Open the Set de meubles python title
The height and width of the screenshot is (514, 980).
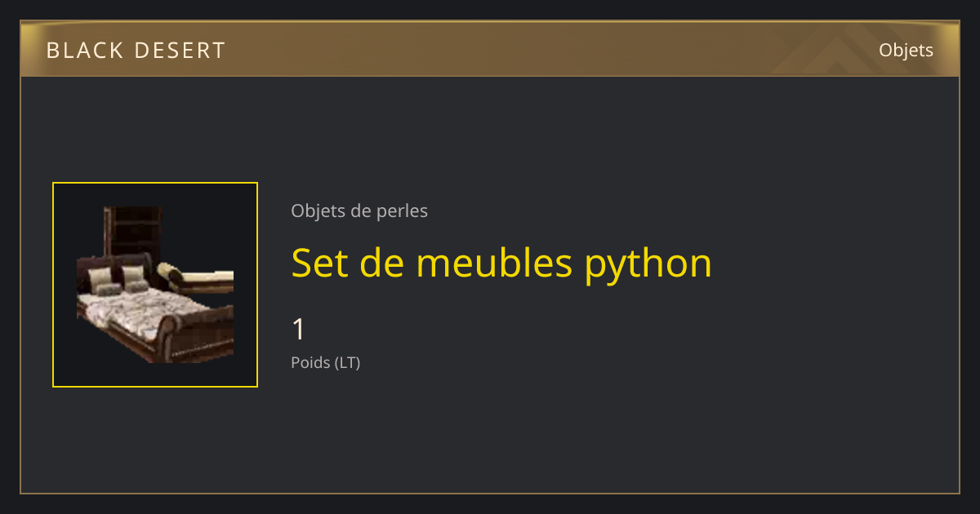point(501,263)
